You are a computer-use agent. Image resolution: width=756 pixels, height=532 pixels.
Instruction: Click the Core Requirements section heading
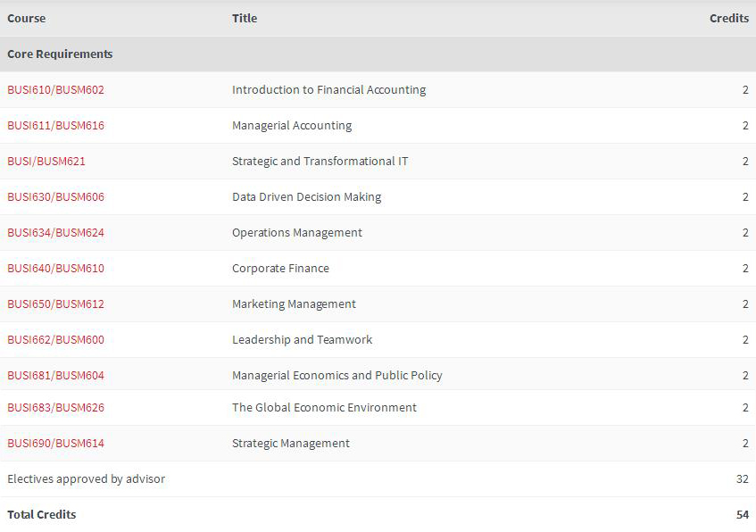(60, 54)
